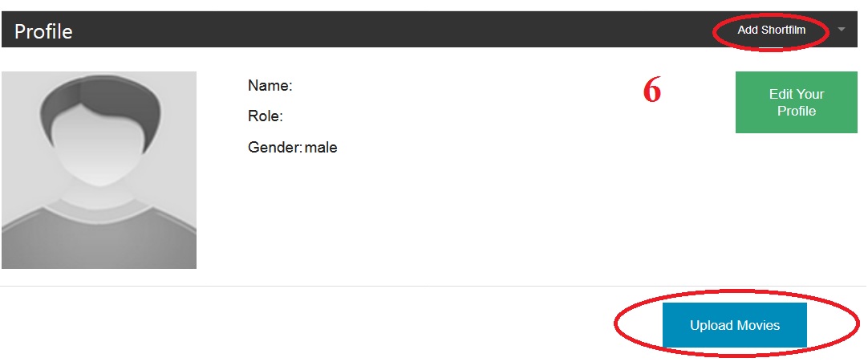Click the Role: field label

pyautogui.click(x=265, y=116)
